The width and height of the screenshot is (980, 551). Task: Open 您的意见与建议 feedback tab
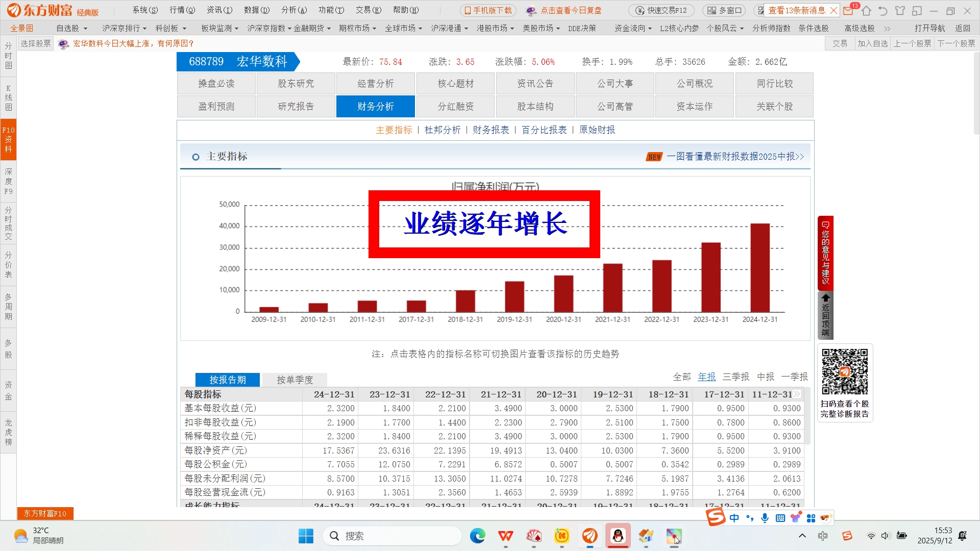tap(825, 253)
